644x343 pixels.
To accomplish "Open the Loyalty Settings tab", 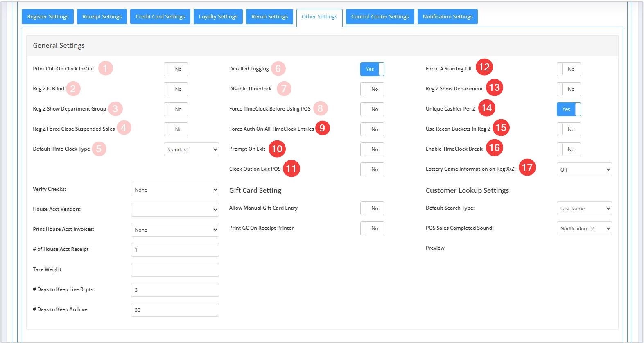I will coord(218,17).
